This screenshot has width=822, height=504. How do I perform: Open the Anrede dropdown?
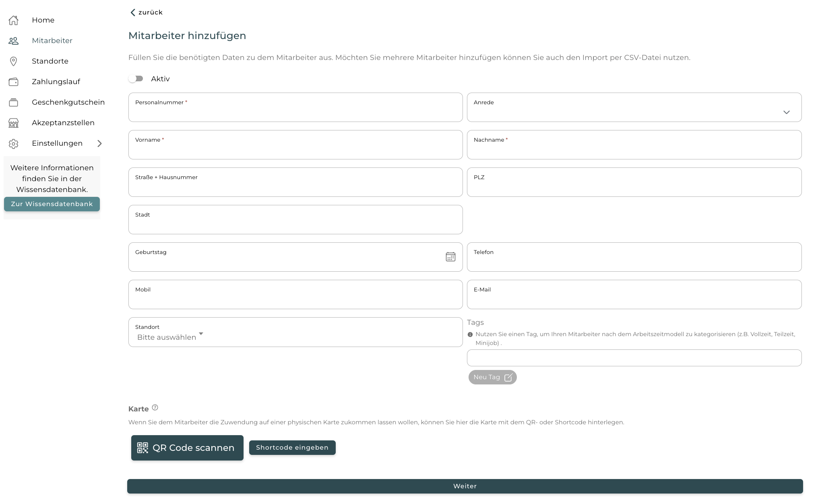[634, 107]
